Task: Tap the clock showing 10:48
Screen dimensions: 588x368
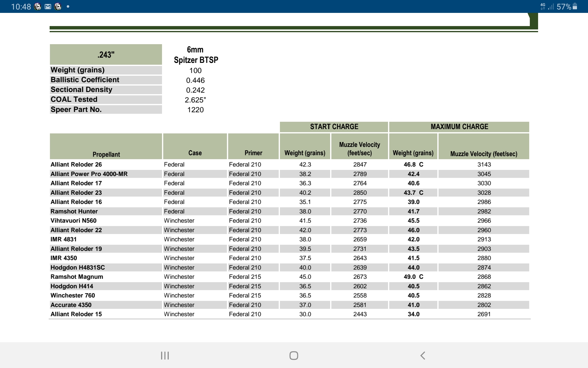Action: pos(21,7)
